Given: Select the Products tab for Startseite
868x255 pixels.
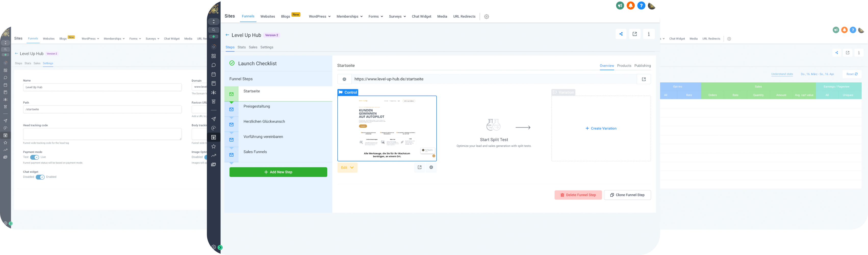Looking at the screenshot, I should coord(624,66).
